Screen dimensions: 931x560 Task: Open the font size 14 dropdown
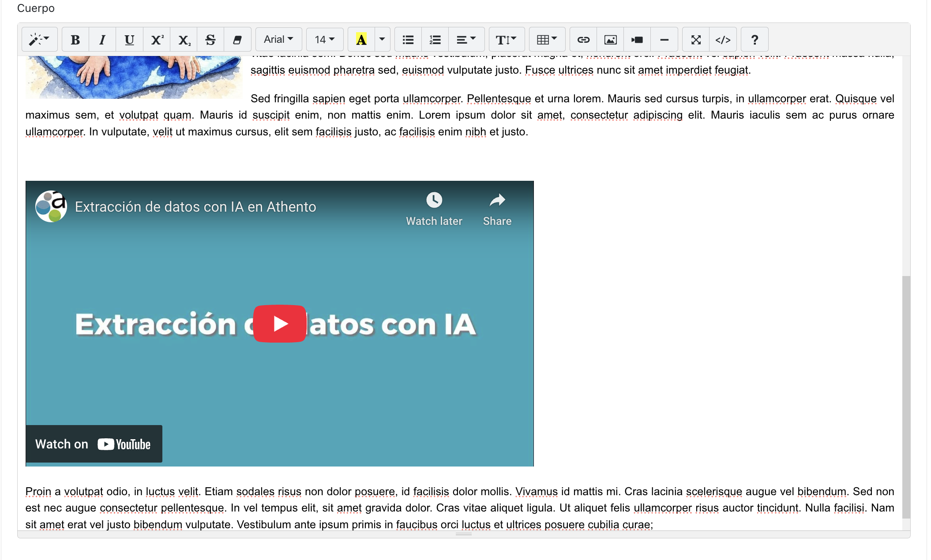(x=325, y=40)
